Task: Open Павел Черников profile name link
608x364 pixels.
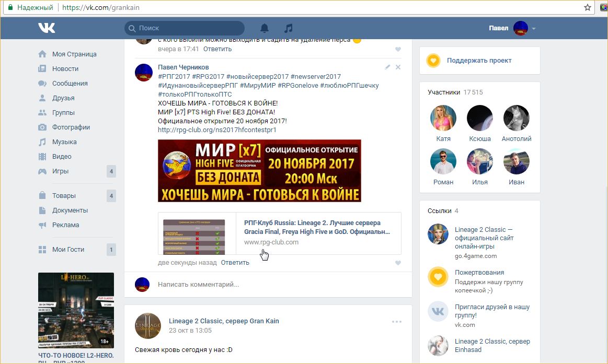Action: click(183, 67)
